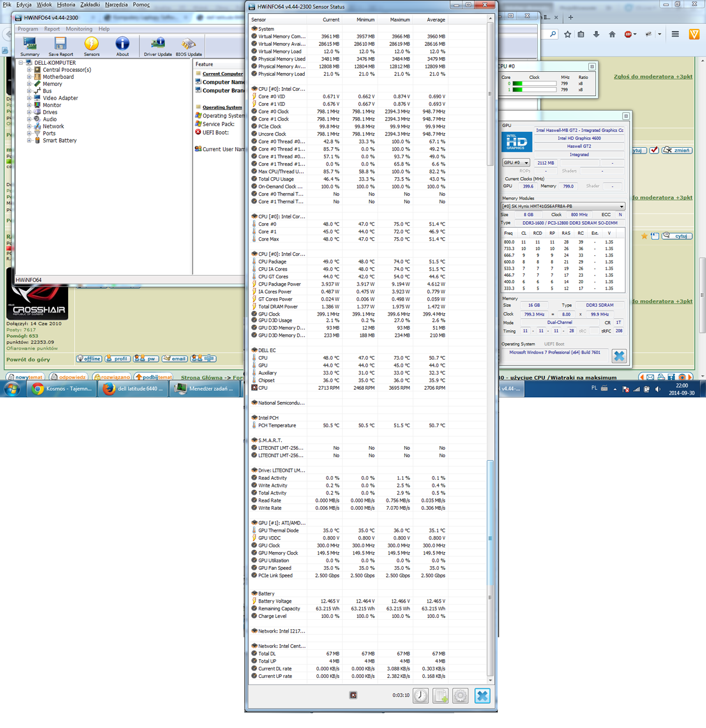Open Firefox Historia menu

point(66,4)
